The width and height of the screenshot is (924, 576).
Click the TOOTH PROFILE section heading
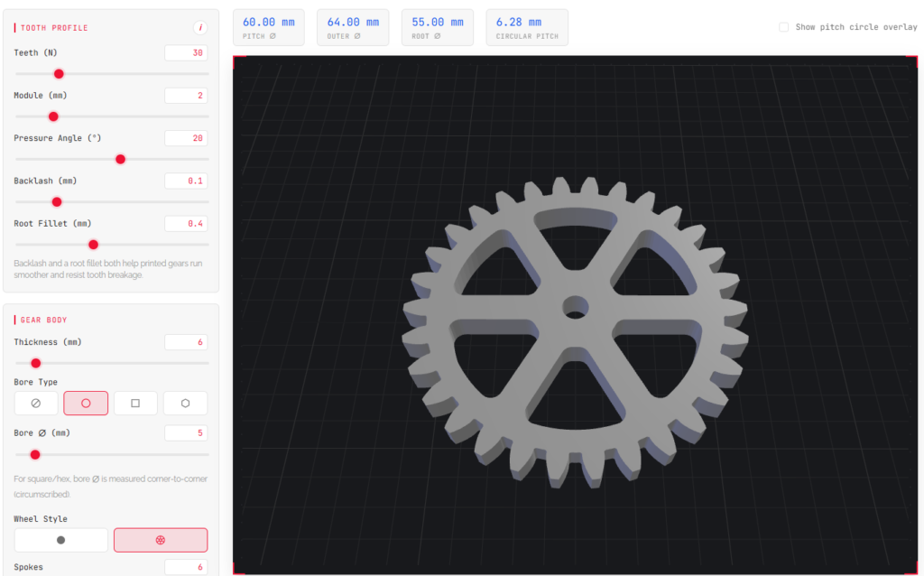pyautogui.click(x=54, y=28)
